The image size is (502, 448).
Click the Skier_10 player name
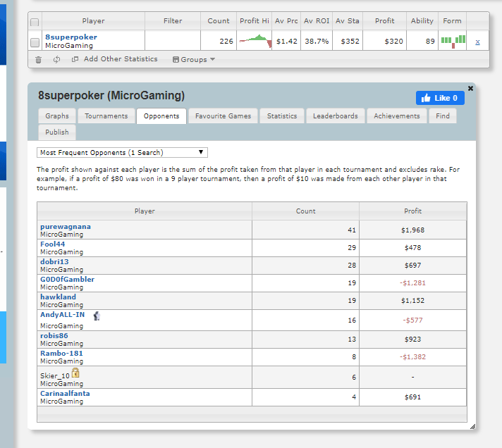(55, 375)
